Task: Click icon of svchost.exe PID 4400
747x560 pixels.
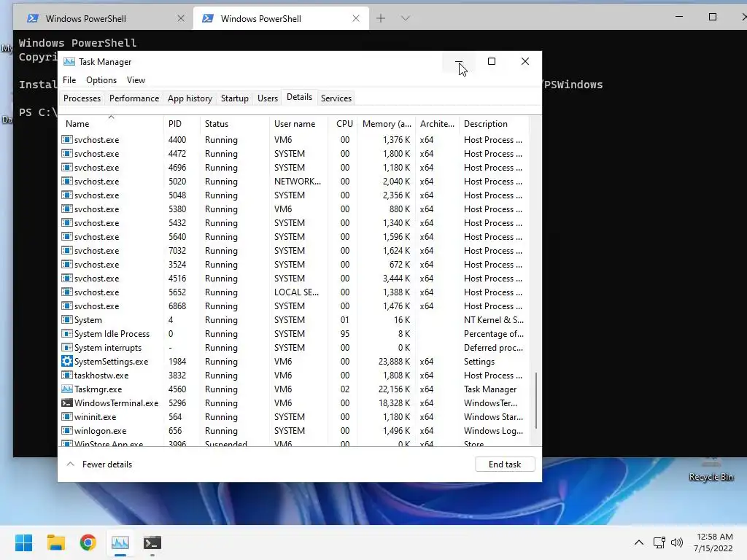Action: click(x=66, y=139)
